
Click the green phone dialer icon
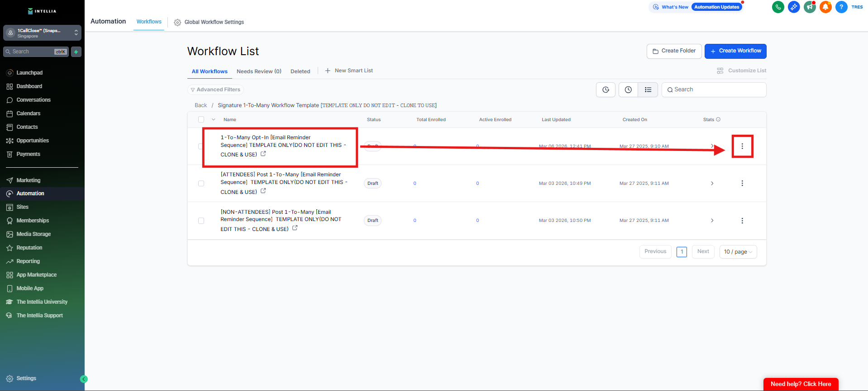click(x=778, y=7)
